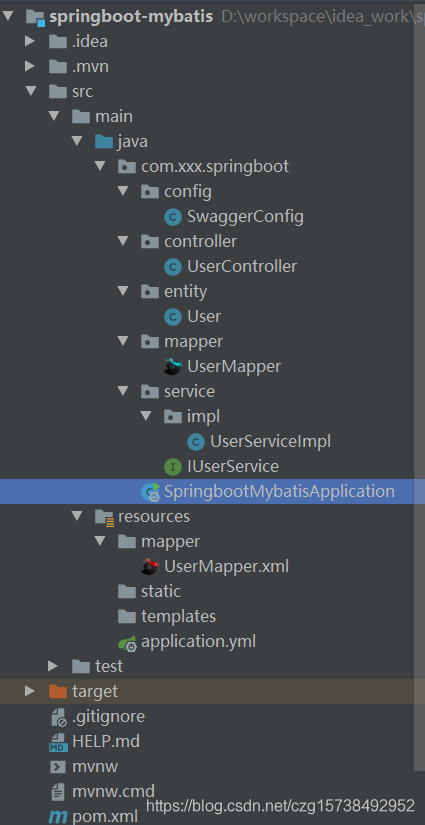Screen dimensions: 425x825
Task: Click the pom.xml Maven icon
Action: [58, 817]
